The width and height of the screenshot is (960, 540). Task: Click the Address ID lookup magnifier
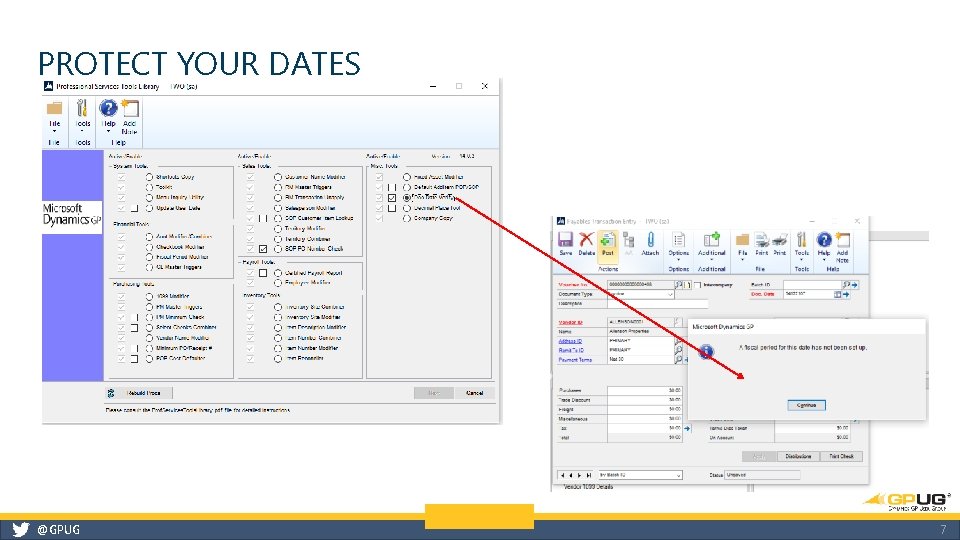678,341
